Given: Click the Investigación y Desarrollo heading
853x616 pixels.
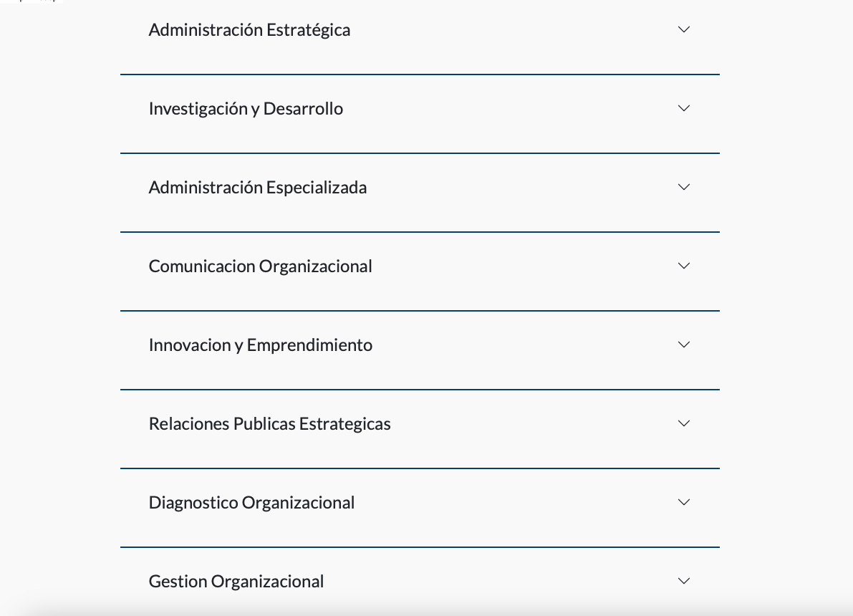Looking at the screenshot, I should pos(246,109).
